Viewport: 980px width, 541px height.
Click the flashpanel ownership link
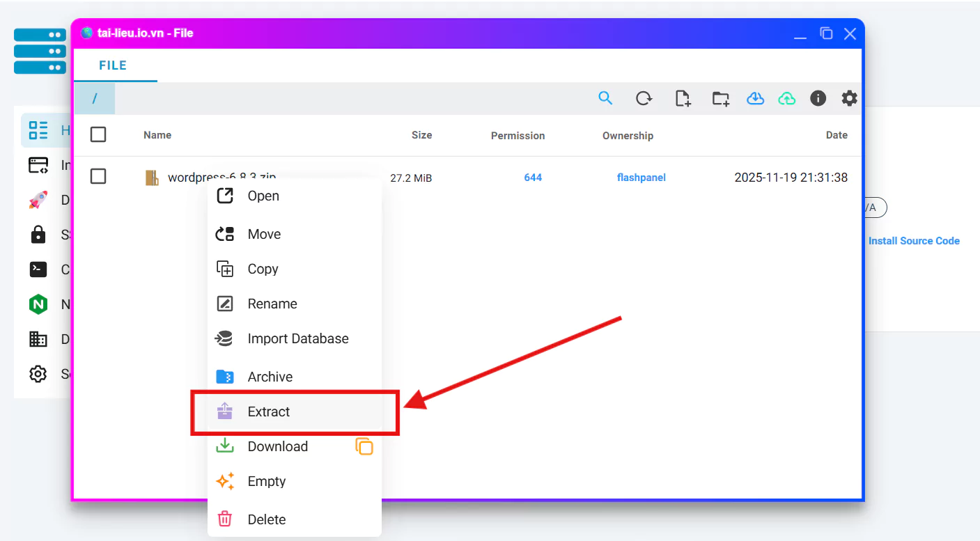tap(641, 178)
